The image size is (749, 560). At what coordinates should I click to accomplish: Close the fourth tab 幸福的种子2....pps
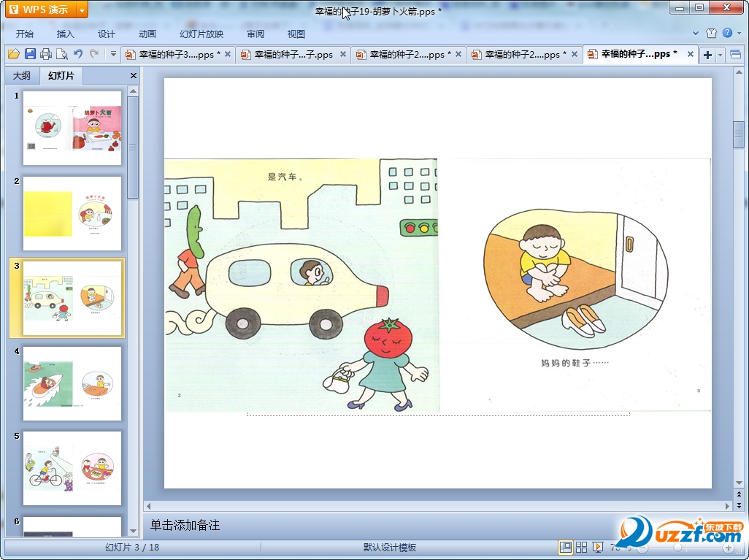575,54
